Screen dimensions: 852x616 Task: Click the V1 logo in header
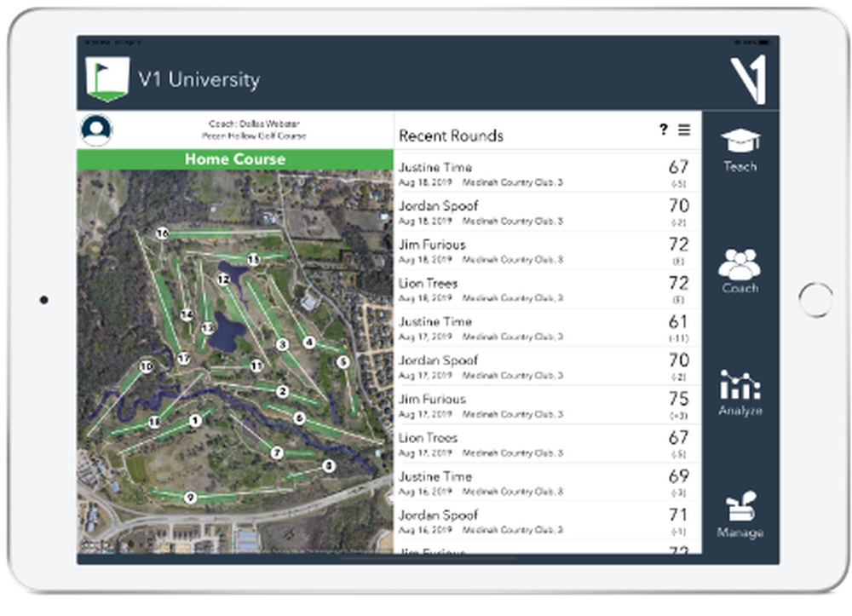click(x=749, y=79)
